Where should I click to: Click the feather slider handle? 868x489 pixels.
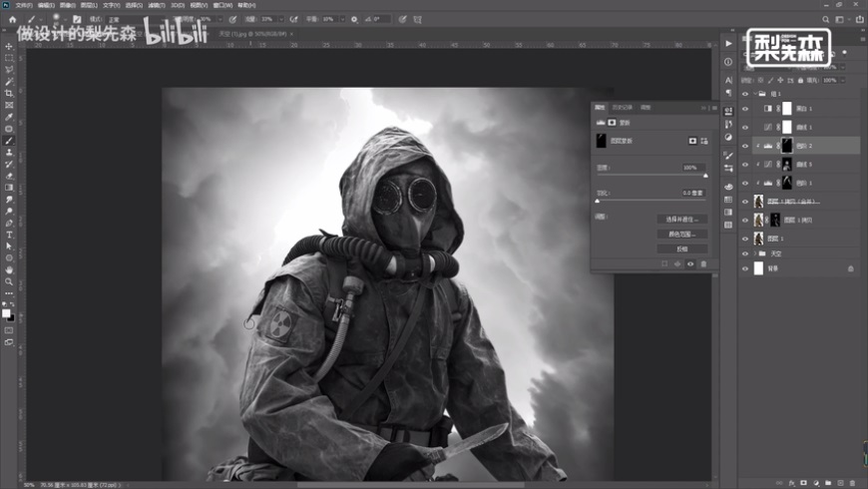click(x=598, y=201)
